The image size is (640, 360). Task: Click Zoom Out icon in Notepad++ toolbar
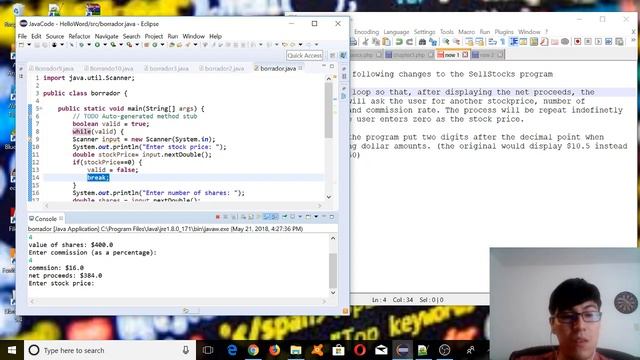point(456,42)
